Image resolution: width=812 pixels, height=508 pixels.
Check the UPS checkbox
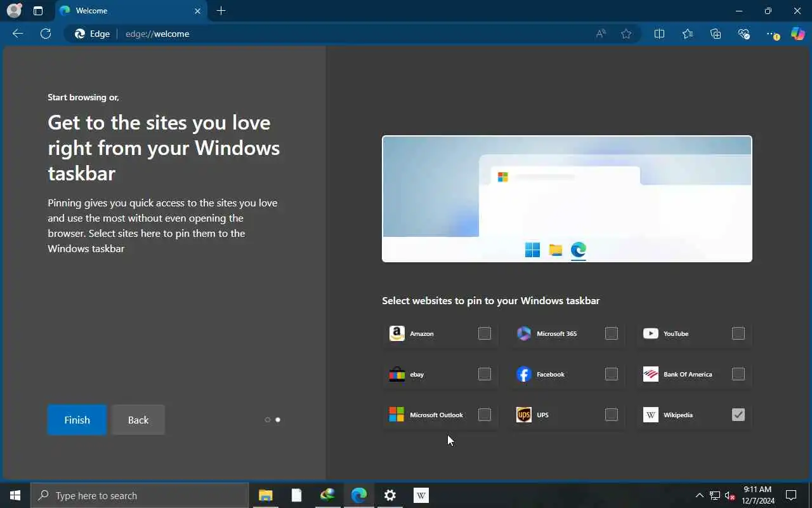coord(612,415)
